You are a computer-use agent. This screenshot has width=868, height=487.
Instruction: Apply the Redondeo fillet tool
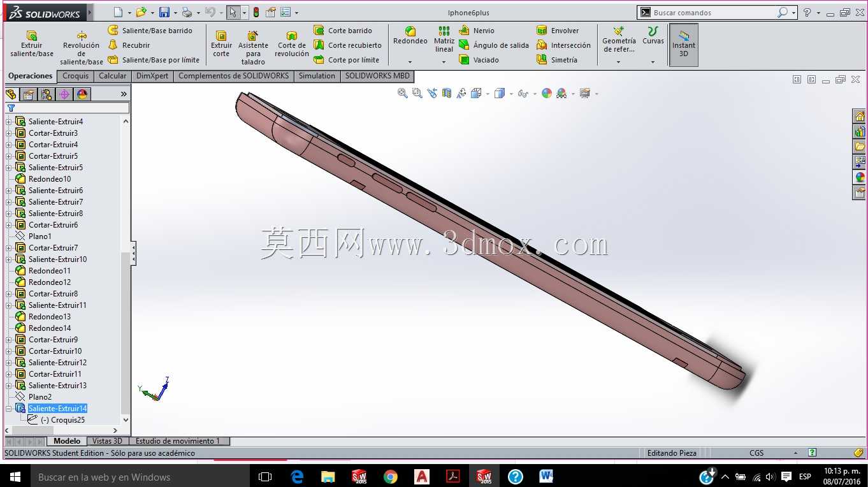(x=410, y=36)
